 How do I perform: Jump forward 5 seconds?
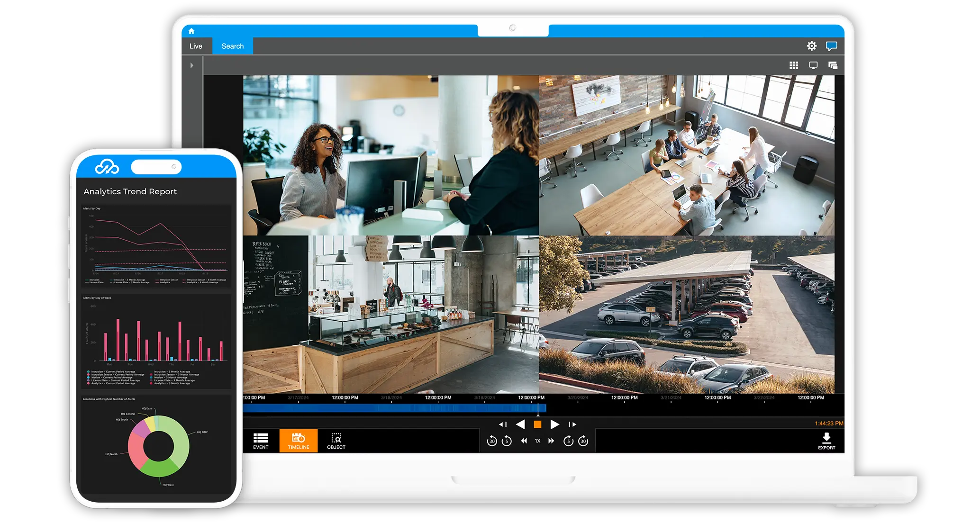click(569, 441)
